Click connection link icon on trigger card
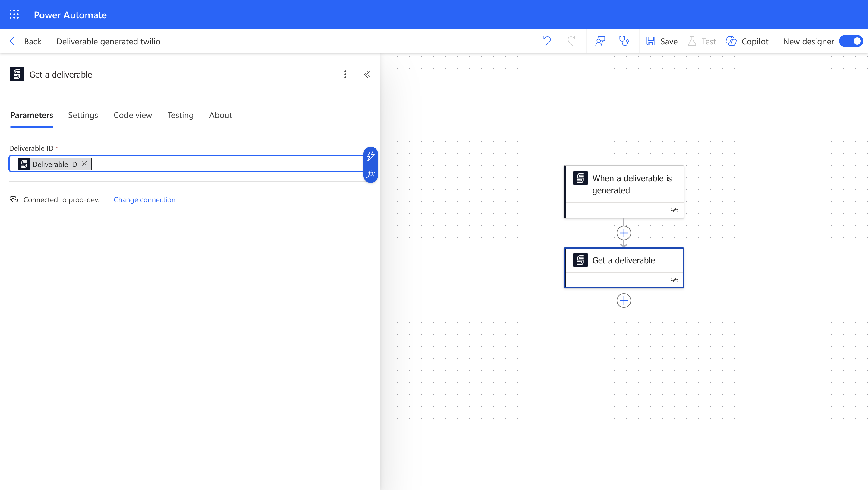Viewport: 868px width, 490px height. click(x=674, y=210)
